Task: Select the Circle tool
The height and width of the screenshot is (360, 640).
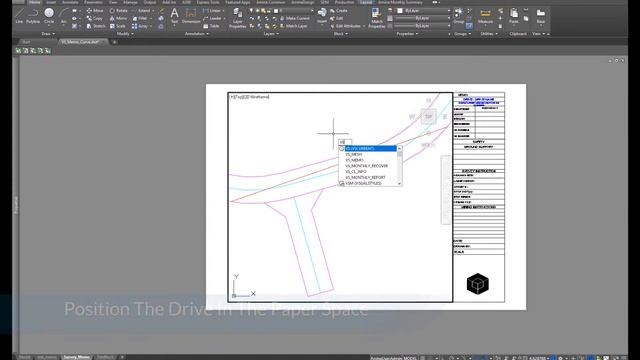Action: tap(49, 16)
